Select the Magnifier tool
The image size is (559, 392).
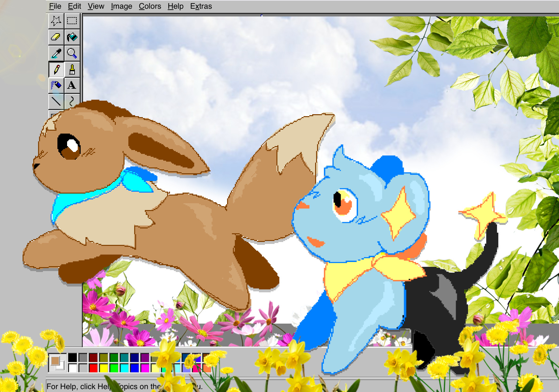pos(72,53)
